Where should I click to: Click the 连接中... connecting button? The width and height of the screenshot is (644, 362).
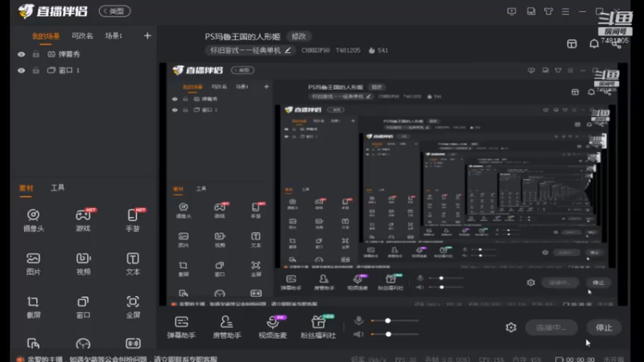pyautogui.click(x=551, y=327)
